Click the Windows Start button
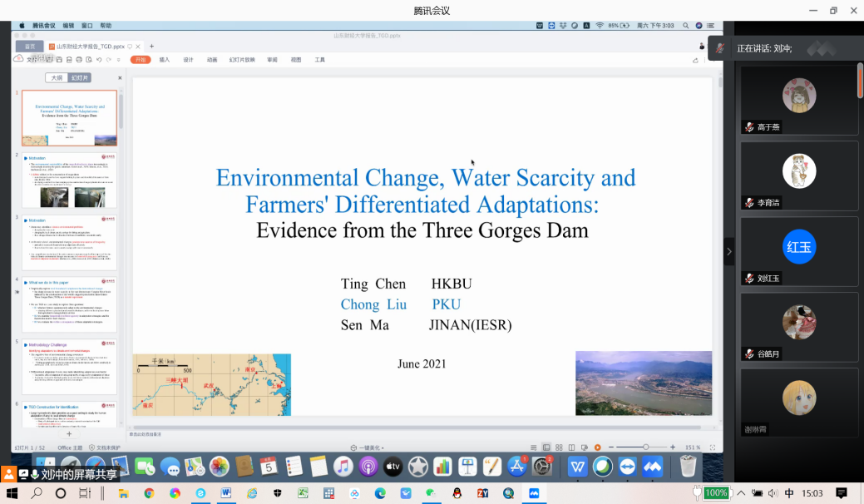Image resolution: width=864 pixels, height=504 pixels. [x=12, y=493]
